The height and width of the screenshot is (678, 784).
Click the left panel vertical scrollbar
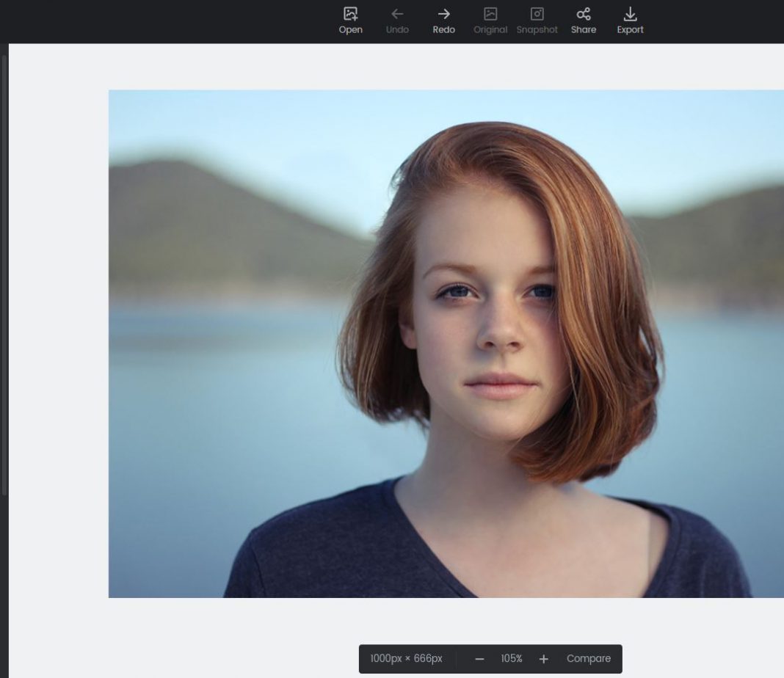[4, 271]
